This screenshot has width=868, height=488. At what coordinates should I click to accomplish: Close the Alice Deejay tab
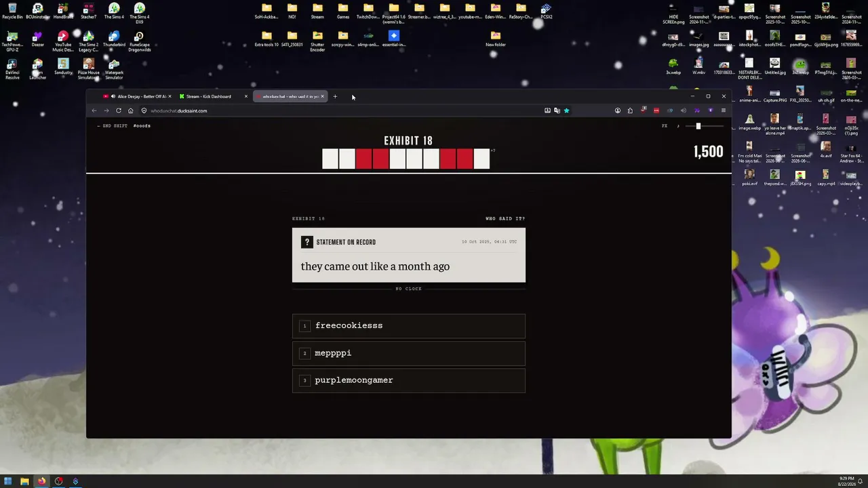pos(170,96)
